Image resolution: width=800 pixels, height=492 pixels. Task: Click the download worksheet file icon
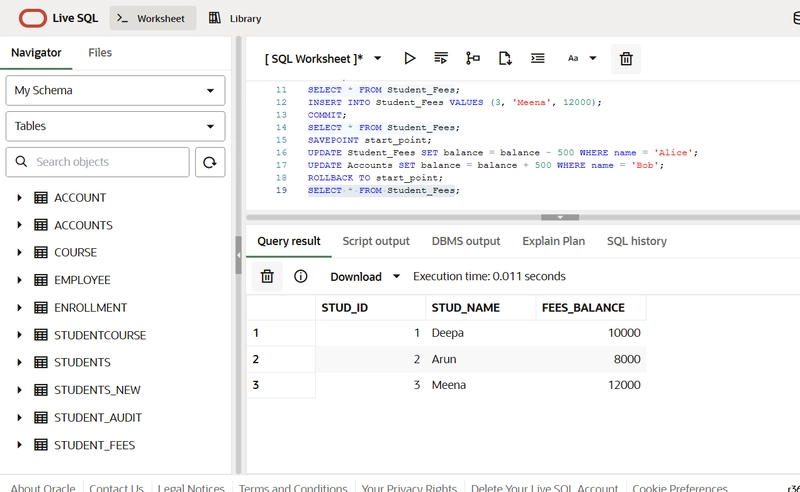click(x=505, y=59)
